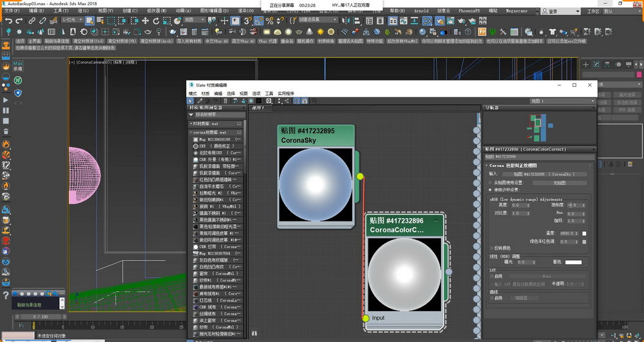Click the Mirror tool icon
Viewport: 644px width, 342px height.
346,21
